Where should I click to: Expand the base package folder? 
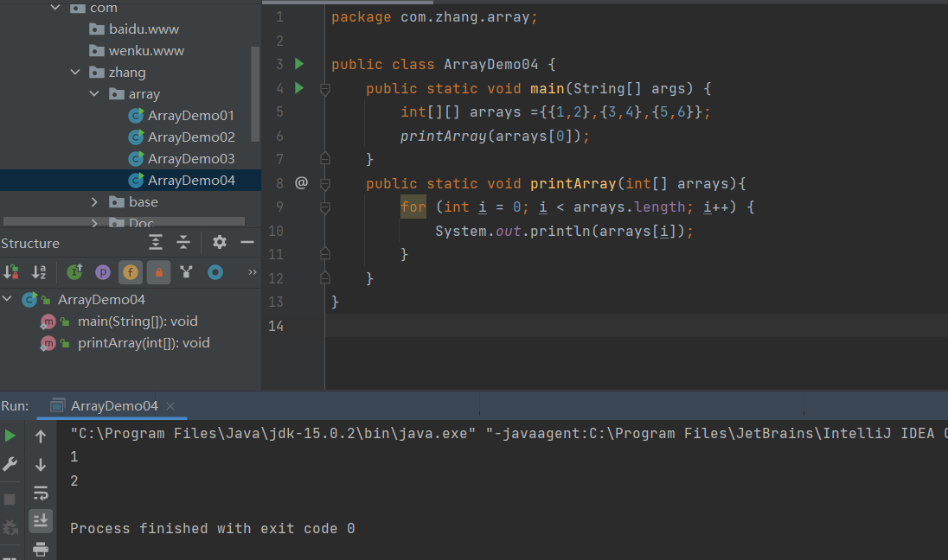pos(94,201)
